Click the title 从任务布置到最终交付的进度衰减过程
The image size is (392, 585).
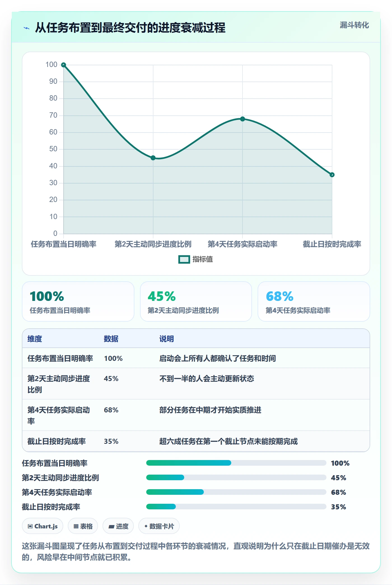tap(130, 28)
